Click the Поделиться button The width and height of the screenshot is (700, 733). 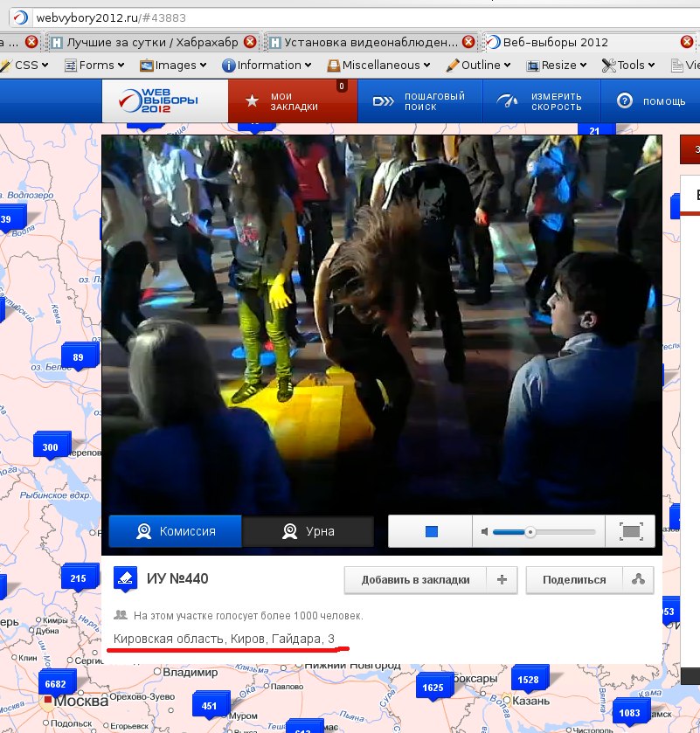pyautogui.click(x=574, y=579)
